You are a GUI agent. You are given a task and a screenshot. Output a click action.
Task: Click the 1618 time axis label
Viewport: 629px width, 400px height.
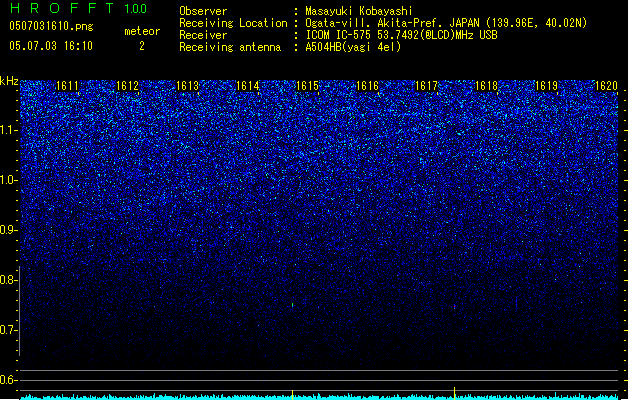click(486, 86)
